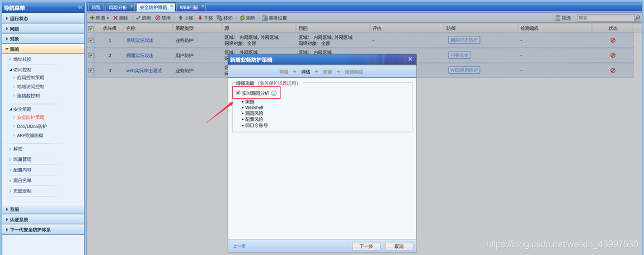Click disabled status icon for web实况攻击测试
Viewport: 644px width, 255px height.
pyautogui.click(x=613, y=70)
